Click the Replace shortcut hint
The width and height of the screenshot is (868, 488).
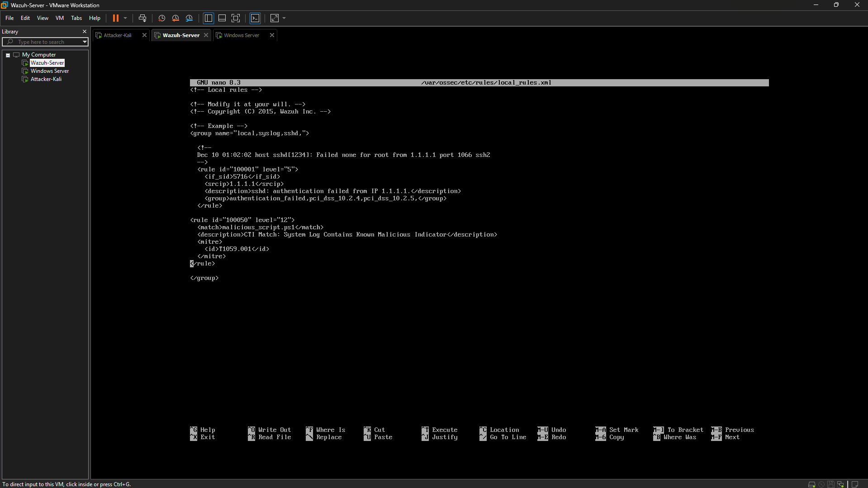pos(324,437)
